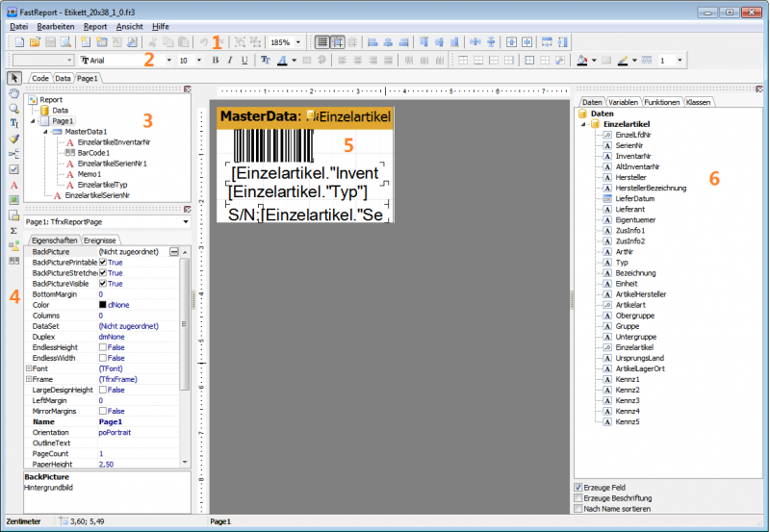Toggle BackPictureStretched checkbox
The width and height of the screenshot is (770, 532).
click(x=103, y=273)
